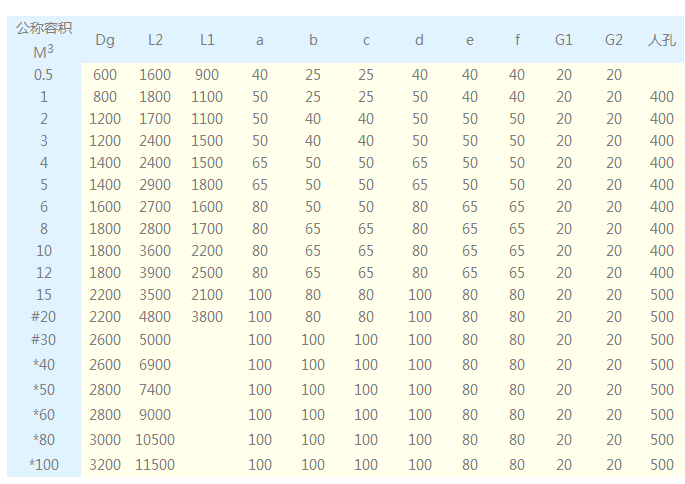
Task: Select the Dg value 3200
Action: click(105, 464)
